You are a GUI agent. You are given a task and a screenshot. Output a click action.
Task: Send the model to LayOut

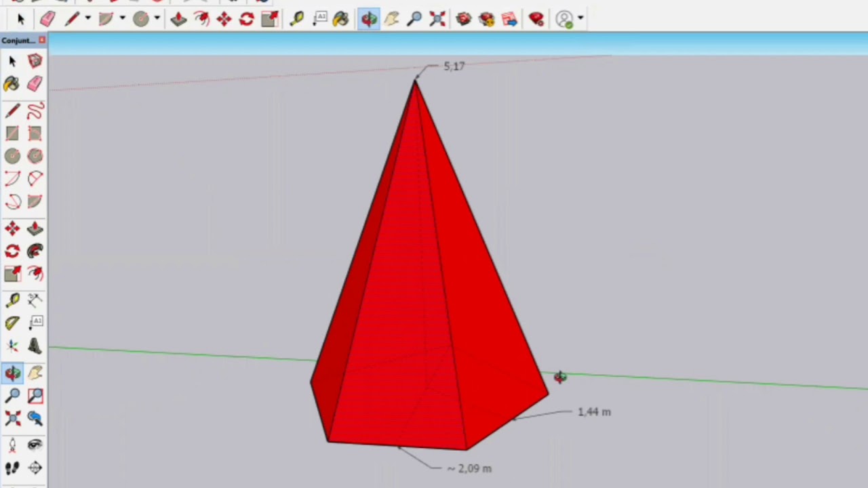coord(510,19)
